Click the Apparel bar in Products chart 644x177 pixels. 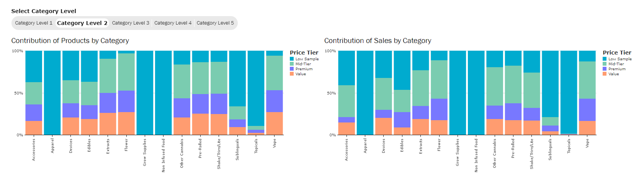click(52, 93)
